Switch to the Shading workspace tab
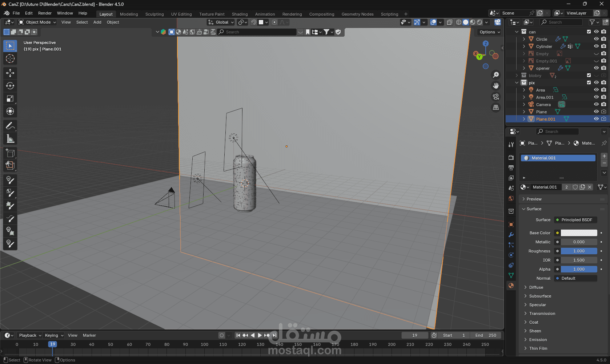The image size is (610, 364). 240,14
